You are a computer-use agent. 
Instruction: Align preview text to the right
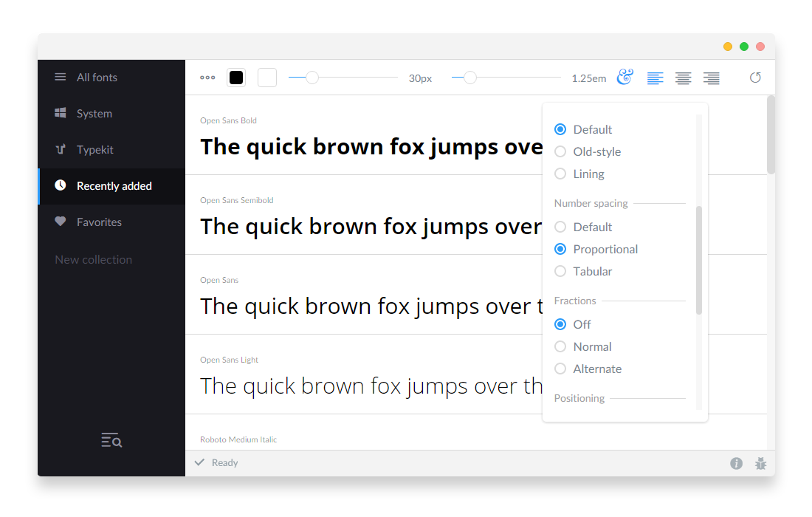point(712,78)
